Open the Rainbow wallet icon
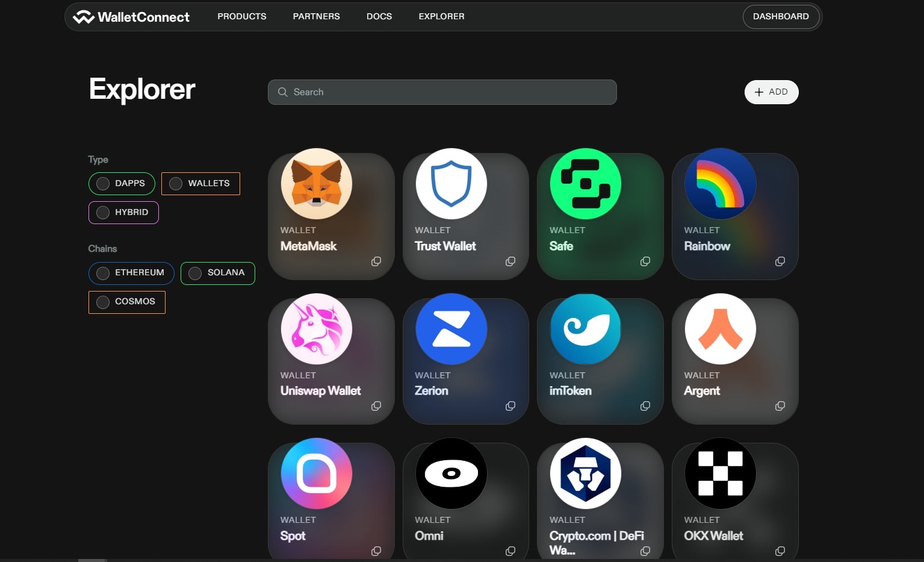The height and width of the screenshot is (562, 924). tap(721, 184)
